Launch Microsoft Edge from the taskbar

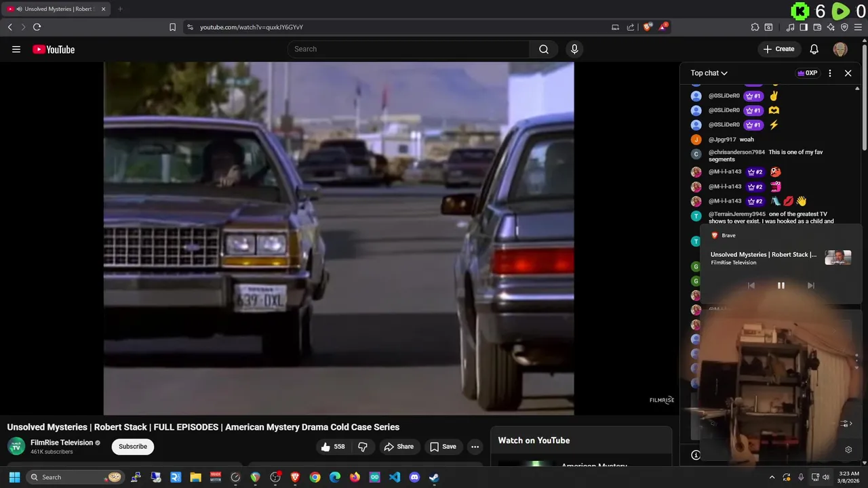(335, 477)
